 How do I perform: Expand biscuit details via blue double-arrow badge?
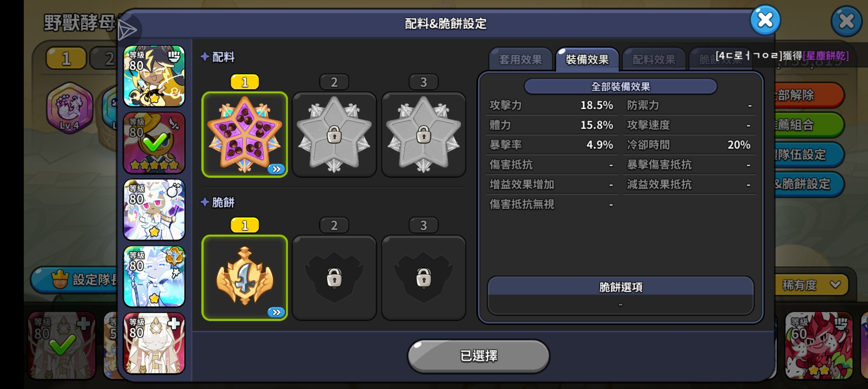pyautogui.click(x=276, y=312)
